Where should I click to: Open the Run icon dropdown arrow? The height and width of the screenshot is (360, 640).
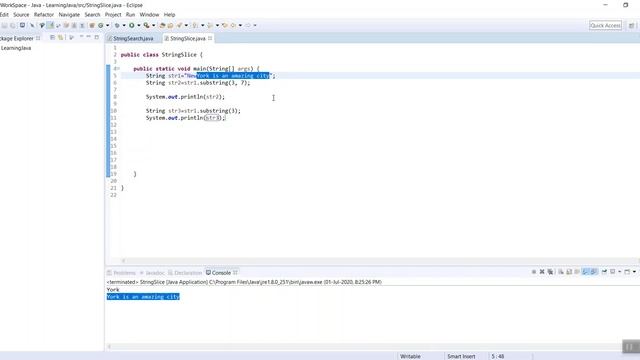pos(139,25)
